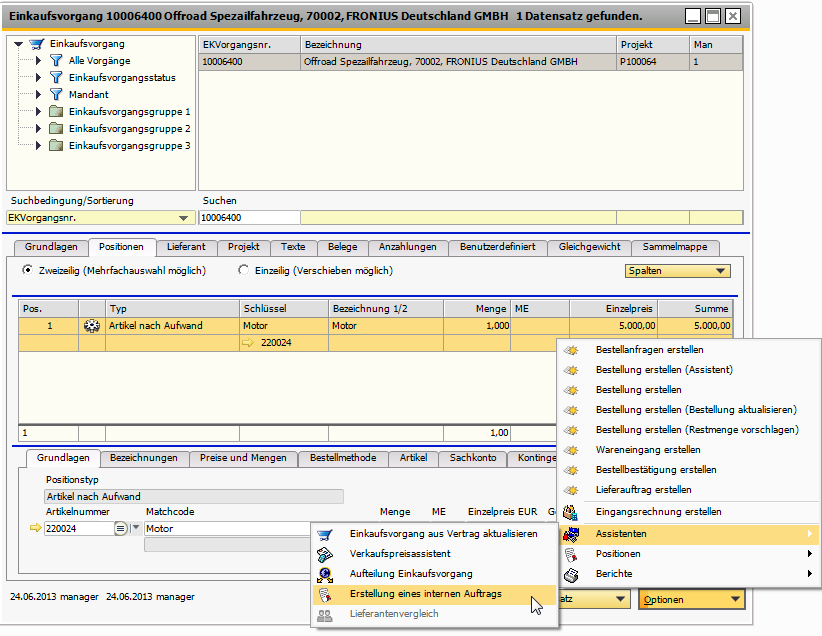The height and width of the screenshot is (636, 822).
Task: Click the filter icon beside Alle Vorgänge
Action: (56, 61)
